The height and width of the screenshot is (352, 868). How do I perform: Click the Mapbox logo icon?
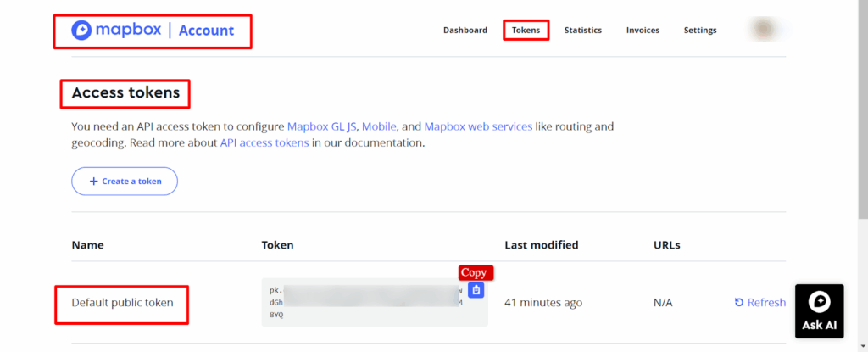pyautogui.click(x=83, y=31)
